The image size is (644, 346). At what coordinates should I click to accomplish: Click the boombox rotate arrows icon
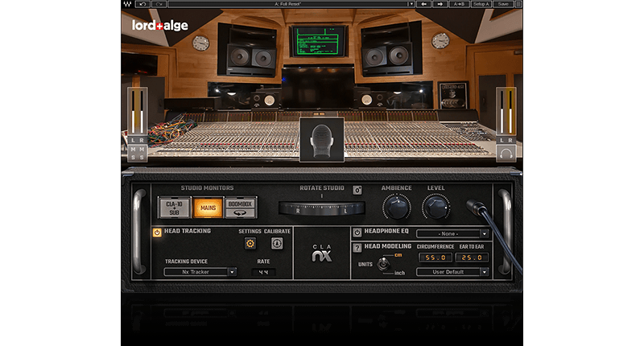pyautogui.click(x=240, y=213)
